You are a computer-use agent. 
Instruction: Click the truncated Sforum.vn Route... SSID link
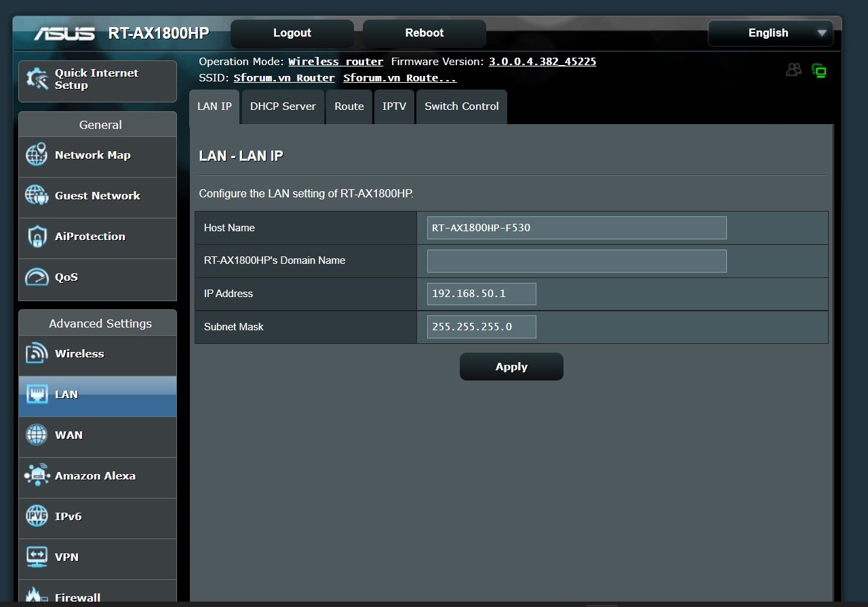tap(400, 78)
